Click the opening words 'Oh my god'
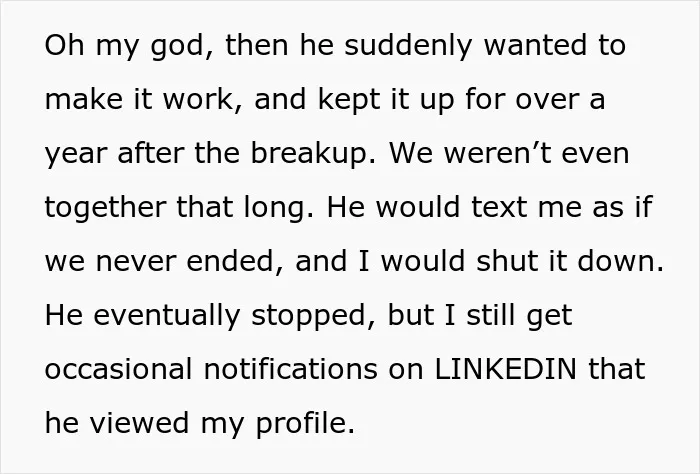Viewport: 700px width, 474px height. coord(124,46)
